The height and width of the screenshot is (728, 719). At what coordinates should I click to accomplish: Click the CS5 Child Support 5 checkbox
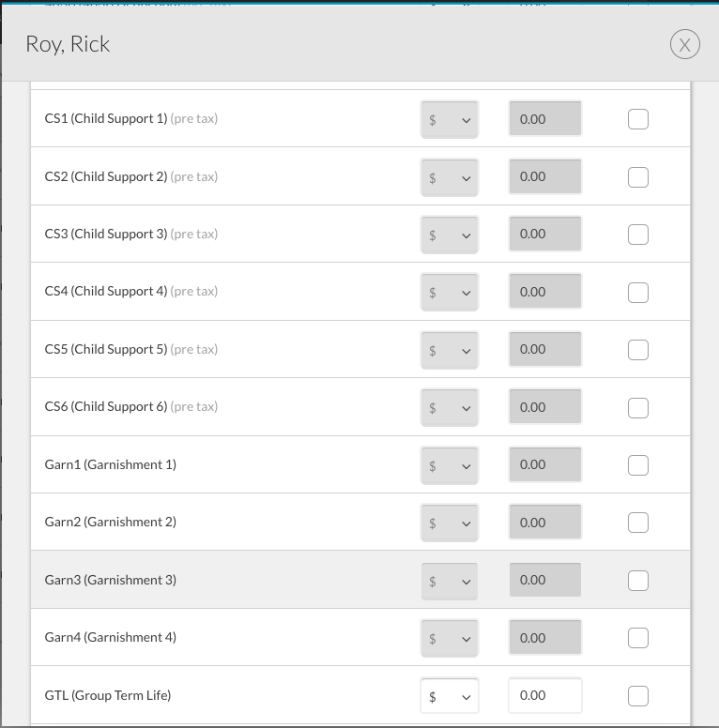(x=637, y=350)
